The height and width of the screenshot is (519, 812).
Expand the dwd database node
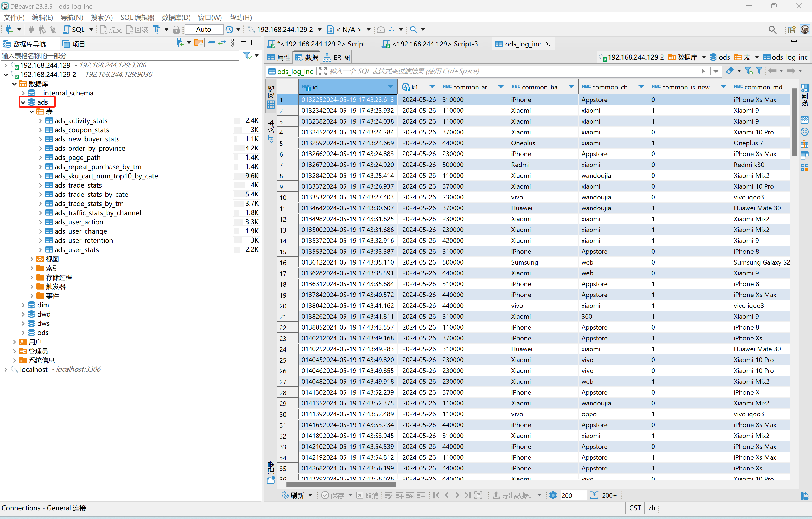23,314
